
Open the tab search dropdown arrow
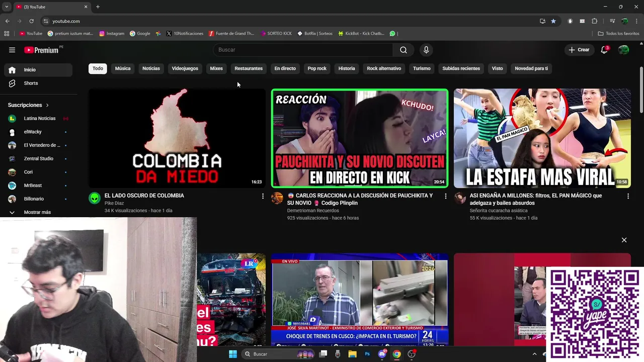tap(7, 7)
